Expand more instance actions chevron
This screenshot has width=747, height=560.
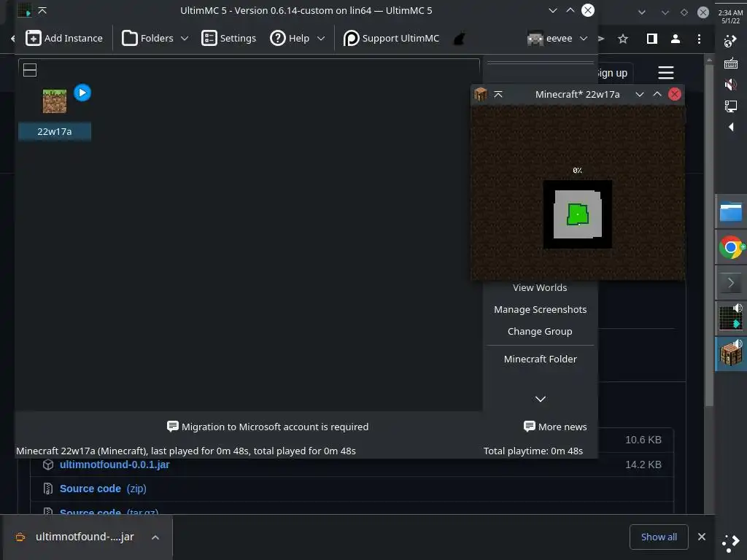541,399
